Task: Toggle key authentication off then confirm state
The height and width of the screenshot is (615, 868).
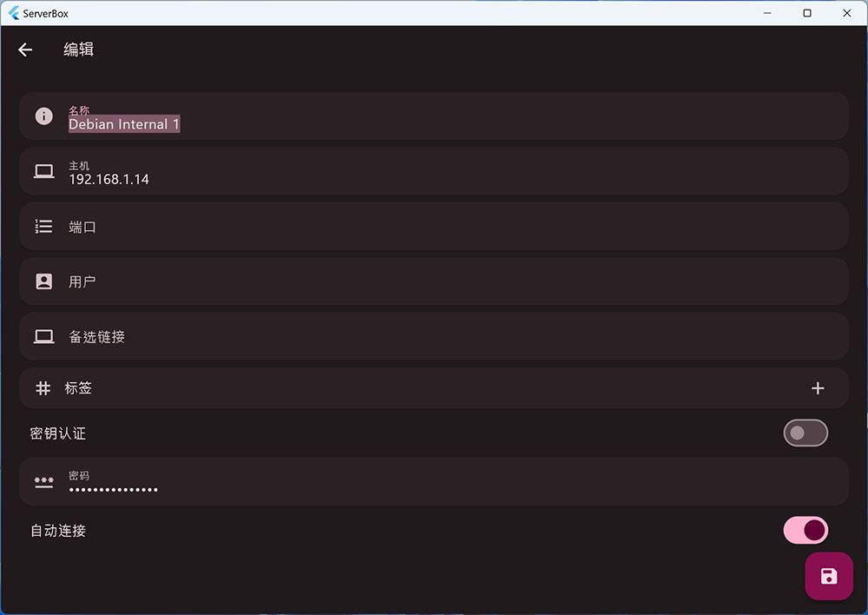Action: click(x=806, y=433)
